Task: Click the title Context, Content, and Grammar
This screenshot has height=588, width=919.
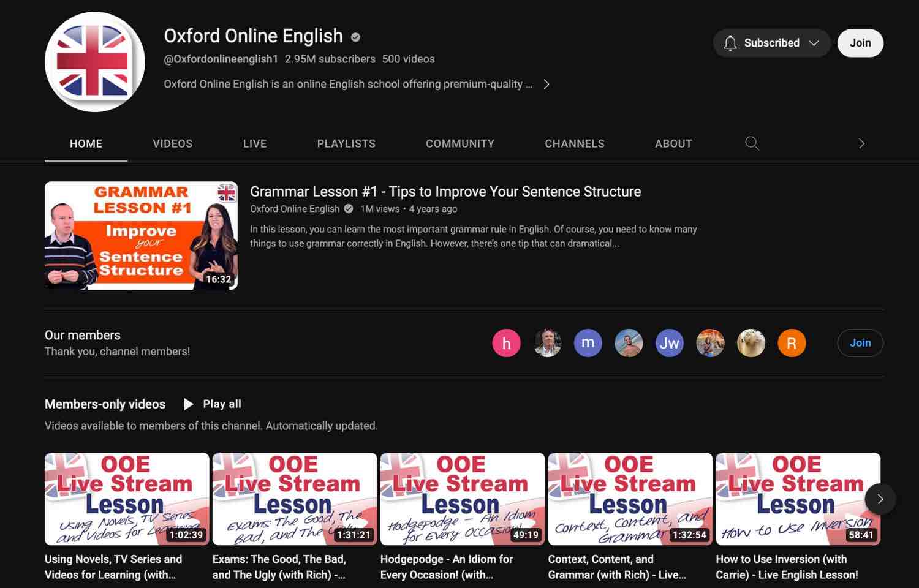Action: coord(617,567)
